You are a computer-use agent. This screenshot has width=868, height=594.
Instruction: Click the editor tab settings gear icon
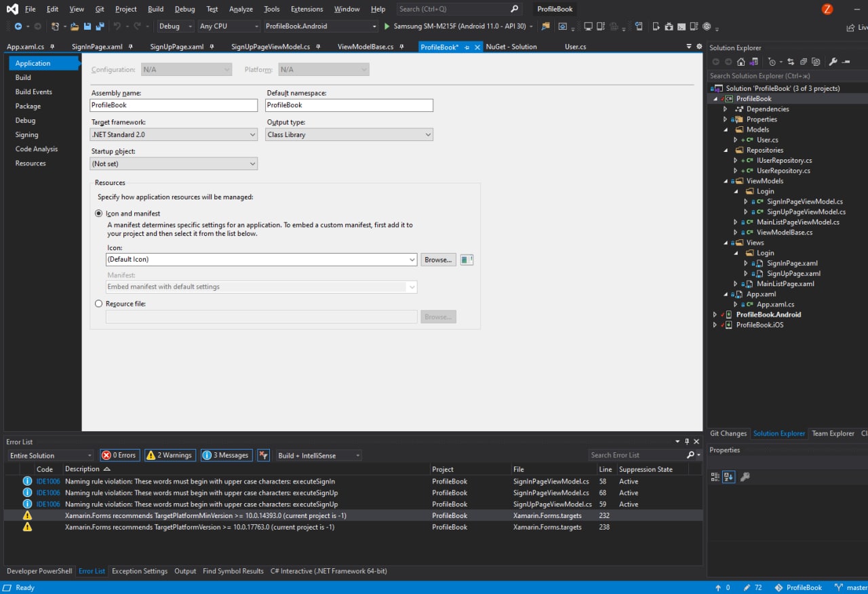(x=699, y=47)
